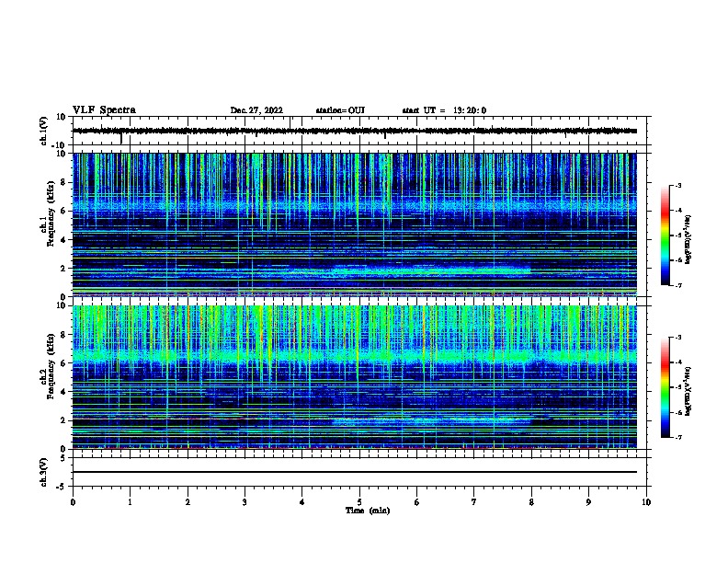Click time axis tick label "0"
Screen dimensions: 728x563
pyautogui.click(x=73, y=502)
